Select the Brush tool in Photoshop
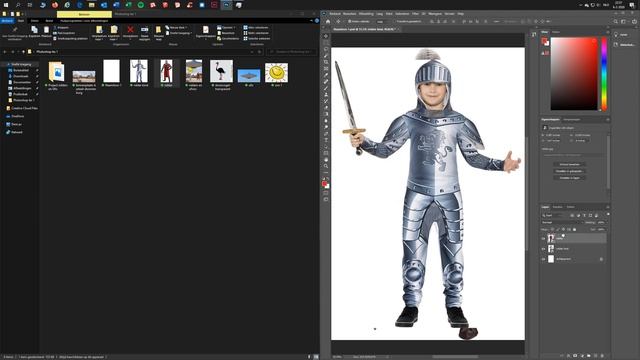This screenshot has width=640, height=360. coord(326,88)
